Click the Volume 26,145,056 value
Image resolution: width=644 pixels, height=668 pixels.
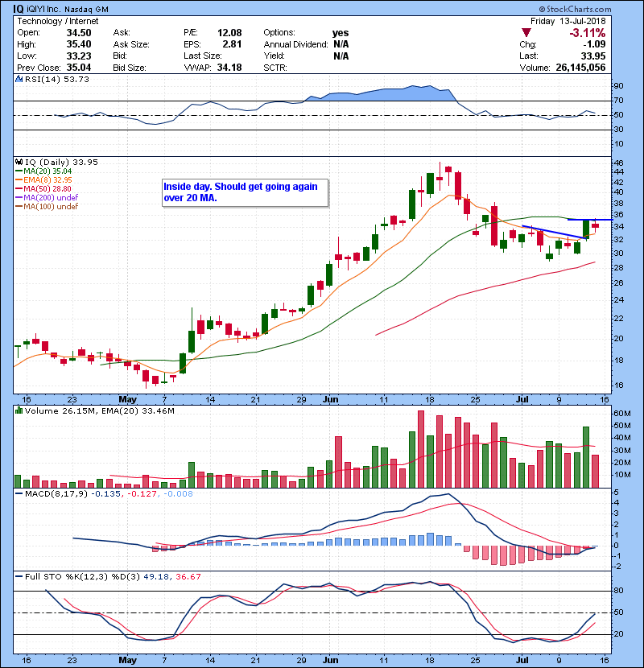pos(580,68)
